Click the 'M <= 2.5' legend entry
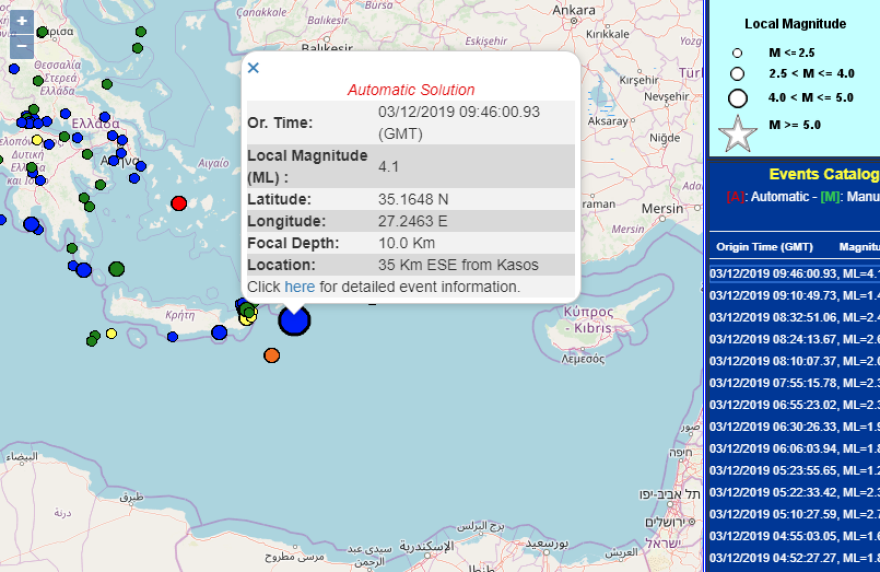The image size is (880, 572). point(791,53)
